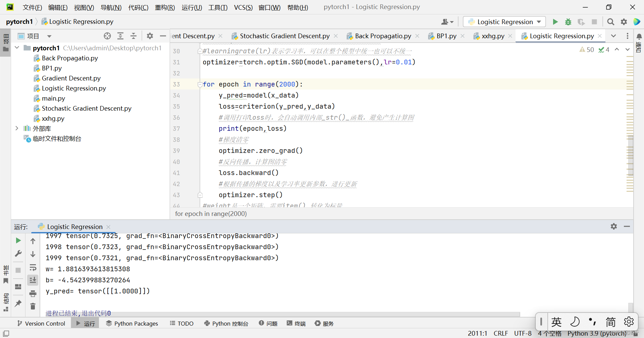Clear the run console with the trash icon
Image resolution: width=644 pixels, height=338 pixels.
pos(33,306)
